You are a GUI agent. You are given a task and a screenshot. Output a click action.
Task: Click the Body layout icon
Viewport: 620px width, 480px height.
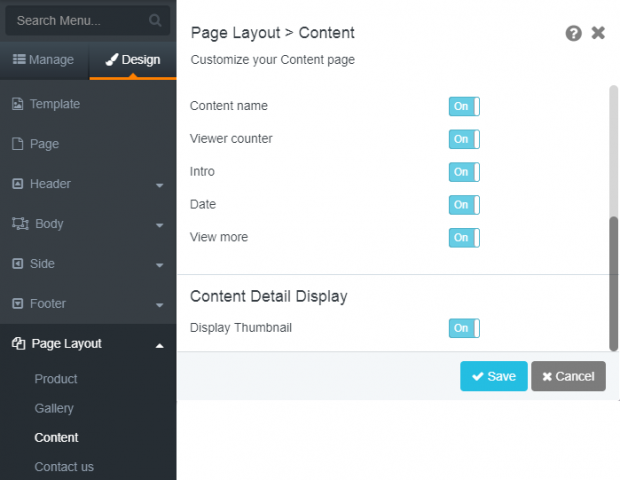pos(20,224)
